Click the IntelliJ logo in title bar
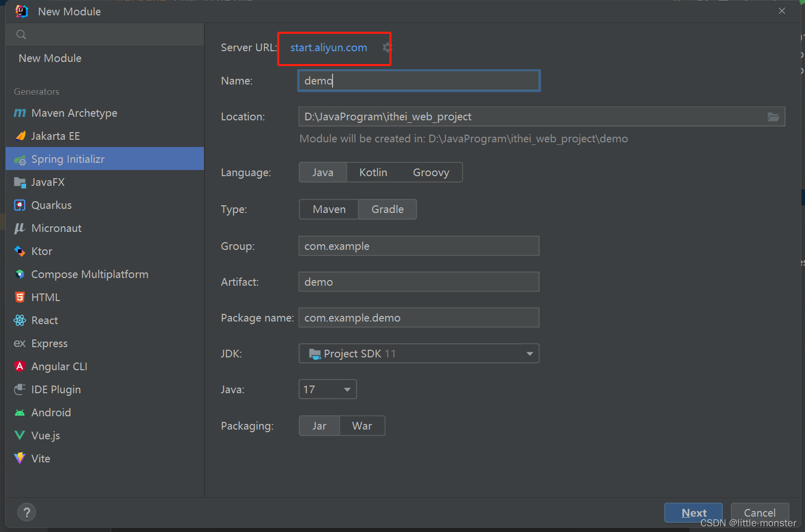 click(22, 11)
